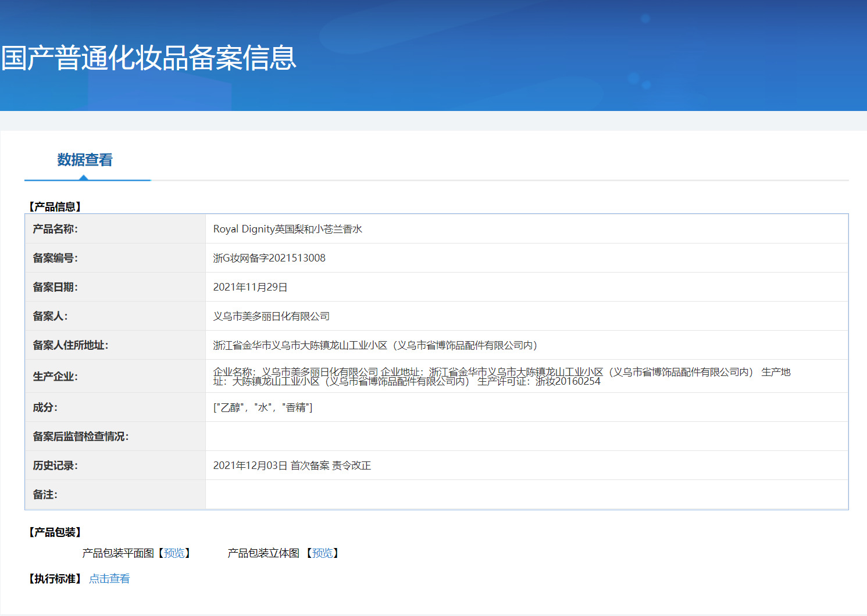Click 预览 link for 产品包装立体图
This screenshot has width=867, height=616.
pyautogui.click(x=322, y=553)
